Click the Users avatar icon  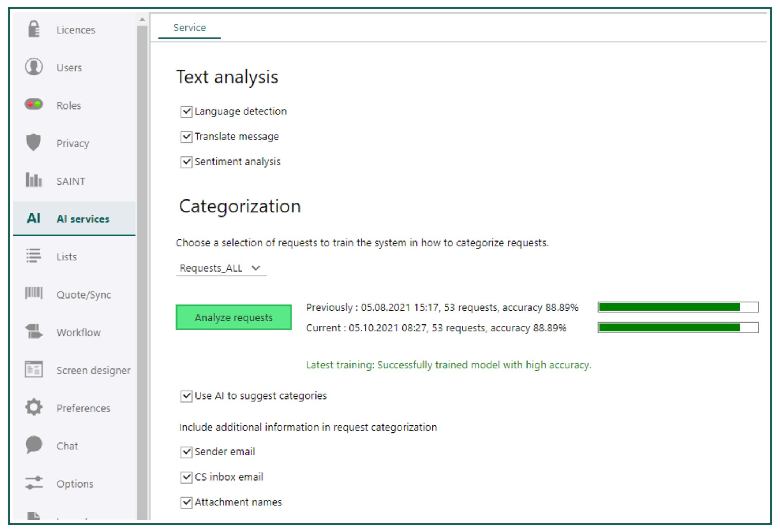click(34, 67)
